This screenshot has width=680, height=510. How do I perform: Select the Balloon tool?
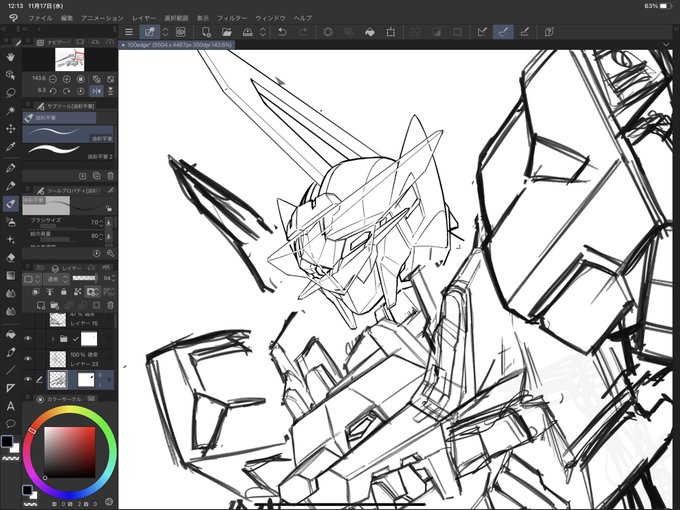[10, 424]
